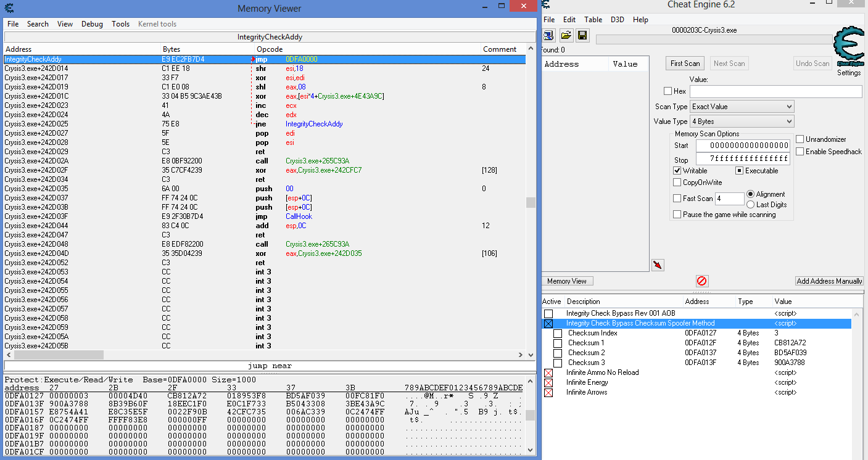Click the Stop address input field

click(743, 160)
